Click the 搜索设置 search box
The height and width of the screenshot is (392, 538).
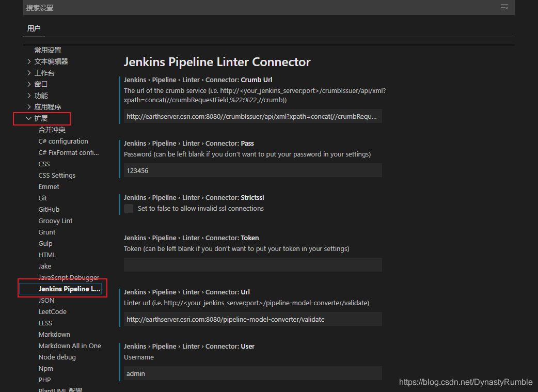tap(207, 7)
